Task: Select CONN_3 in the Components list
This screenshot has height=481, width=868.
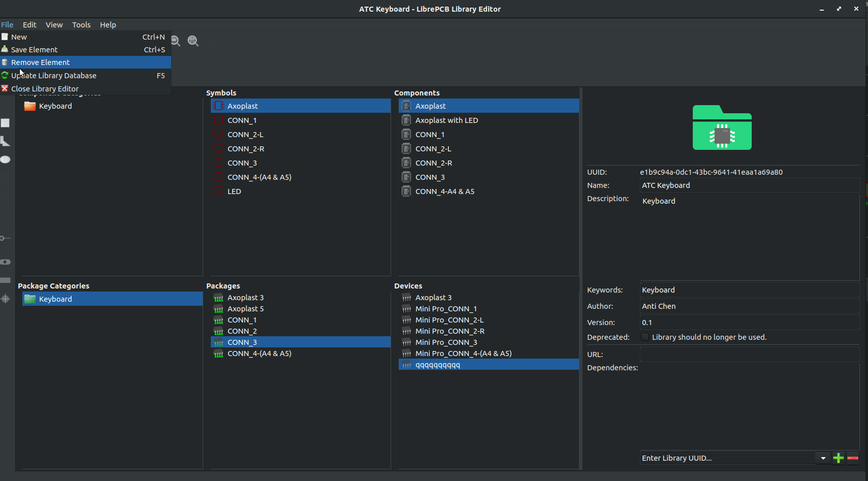Action: pos(489,177)
